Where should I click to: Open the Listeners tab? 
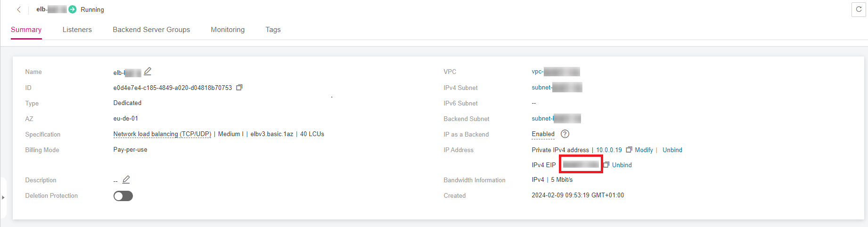77,30
